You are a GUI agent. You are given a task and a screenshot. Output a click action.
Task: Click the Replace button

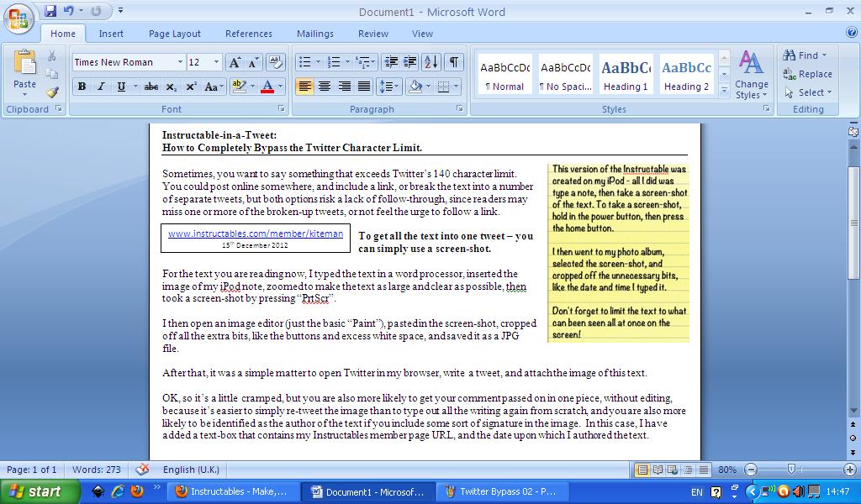[x=807, y=74]
